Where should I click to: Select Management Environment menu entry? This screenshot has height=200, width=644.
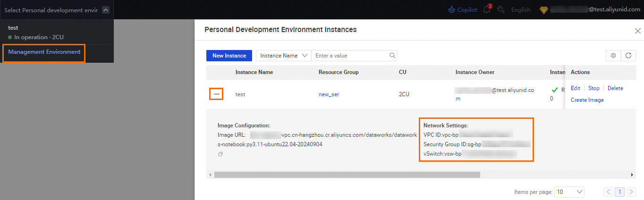(44, 52)
